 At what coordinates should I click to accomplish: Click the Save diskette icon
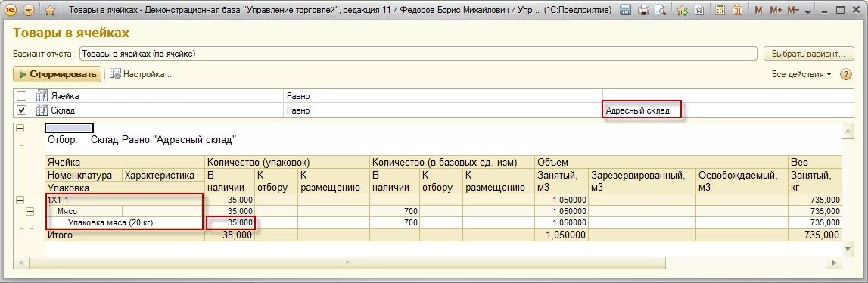[x=625, y=10]
